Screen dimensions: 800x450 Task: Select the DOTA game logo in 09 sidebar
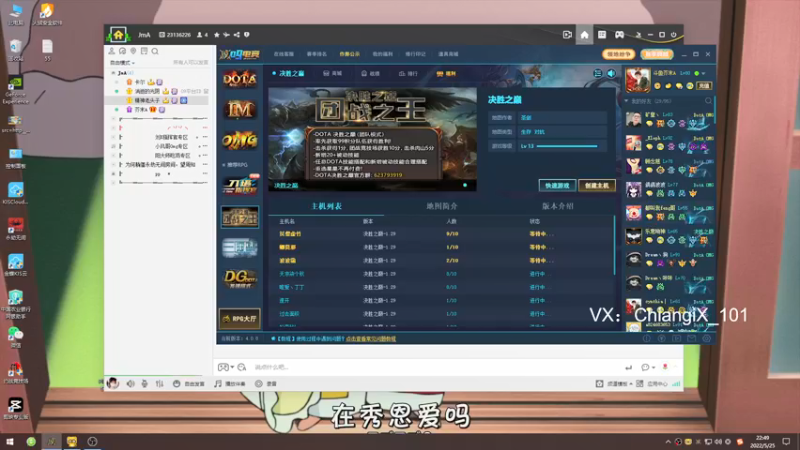click(x=239, y=79)
